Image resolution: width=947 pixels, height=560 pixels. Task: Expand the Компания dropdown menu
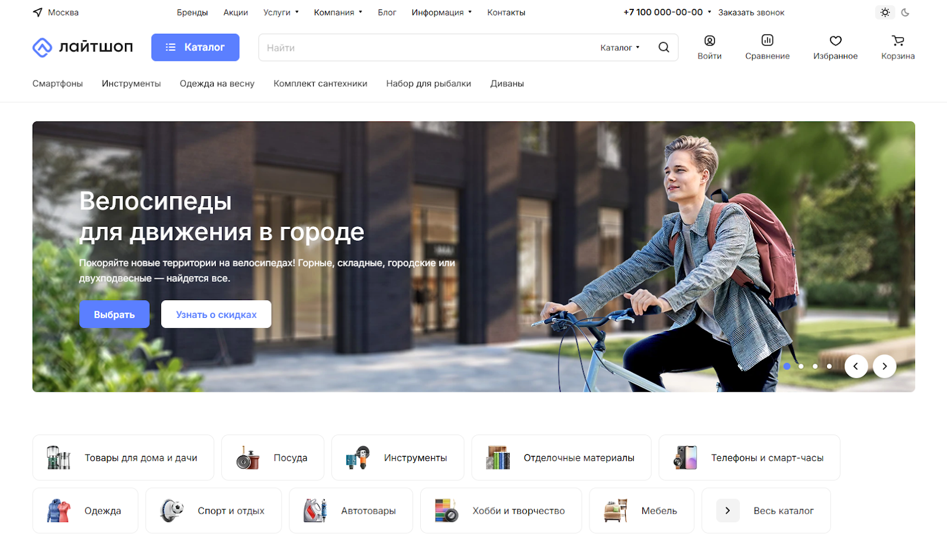click(337, 12)
